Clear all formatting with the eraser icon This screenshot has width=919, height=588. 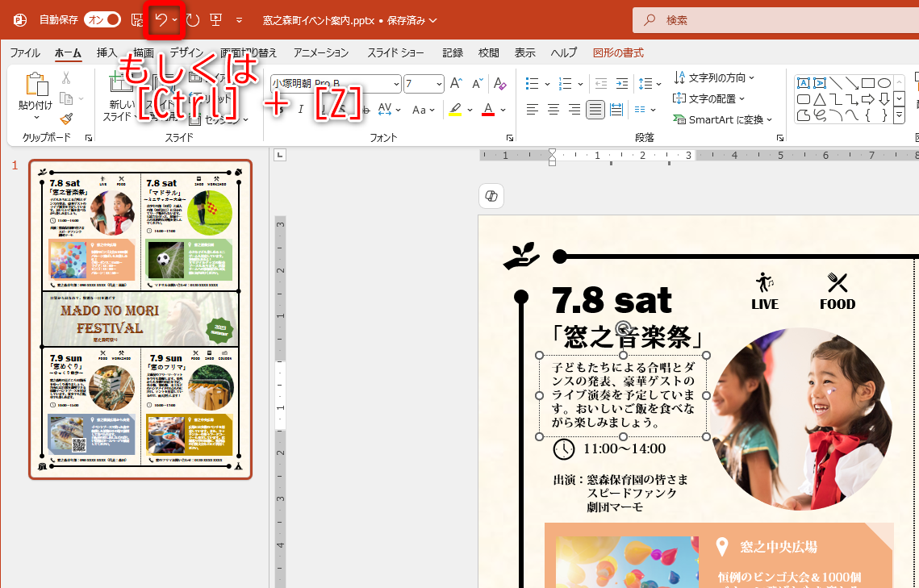tap(499, 83)
